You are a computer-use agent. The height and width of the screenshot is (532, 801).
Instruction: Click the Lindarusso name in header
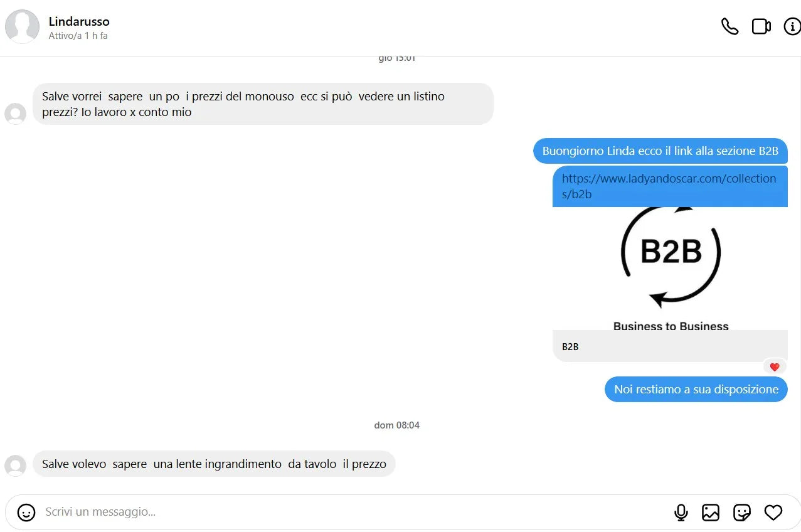79,21
